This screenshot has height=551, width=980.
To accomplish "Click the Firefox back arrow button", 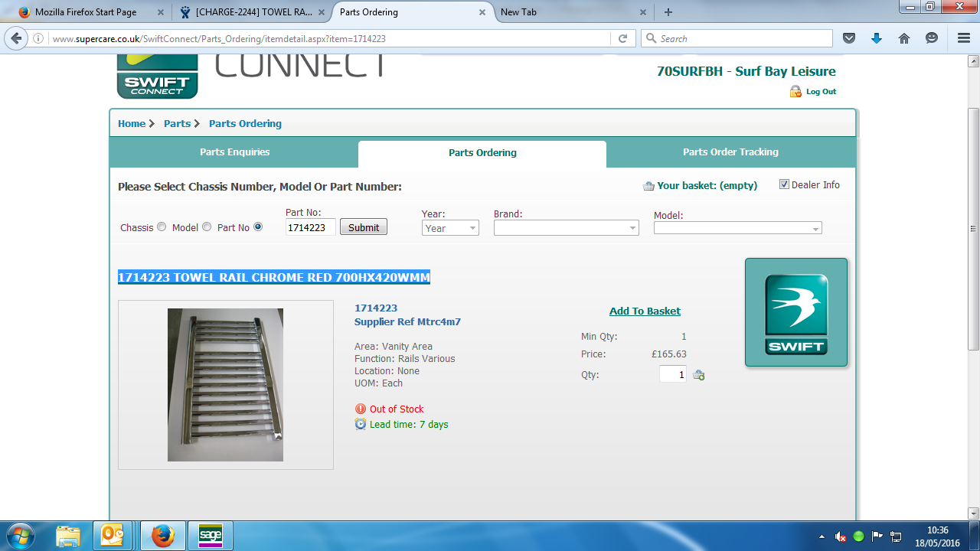I will click(16, 38).
